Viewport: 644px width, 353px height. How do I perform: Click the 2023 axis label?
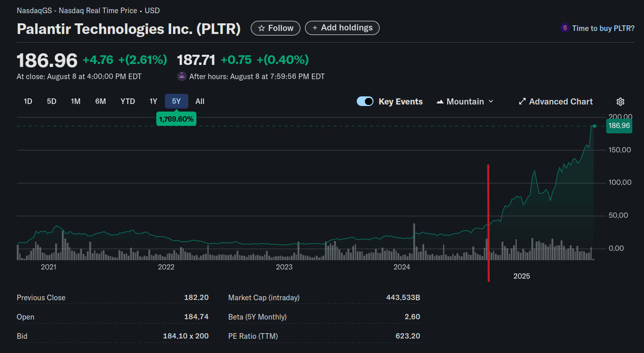[284, 267]
